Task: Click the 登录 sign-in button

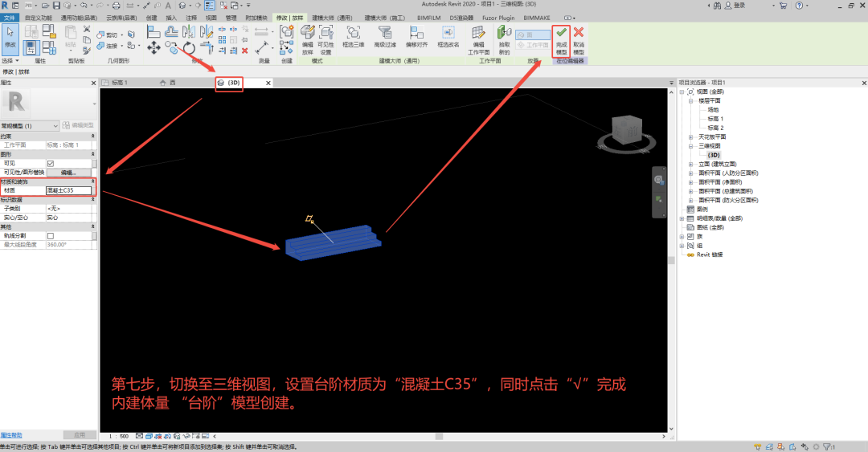Action: [735, 6]
